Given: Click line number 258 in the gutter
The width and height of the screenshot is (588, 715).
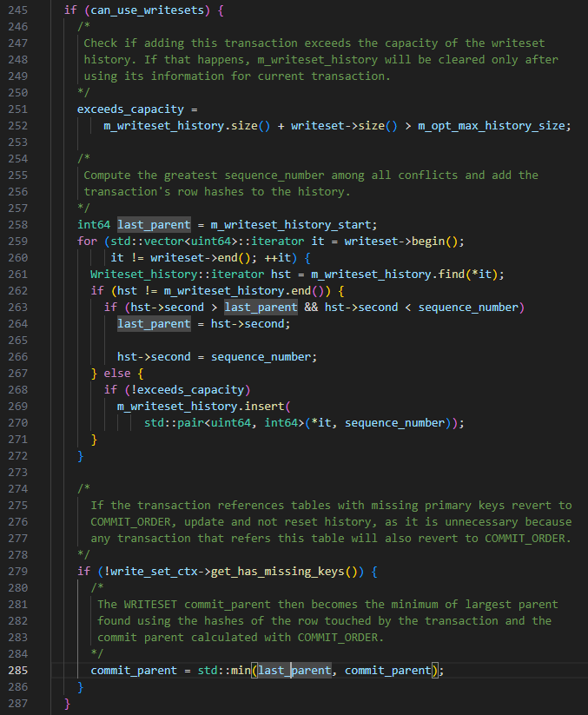Looking at the screenshot, I should pyautogui.click(x=17, y=225).
